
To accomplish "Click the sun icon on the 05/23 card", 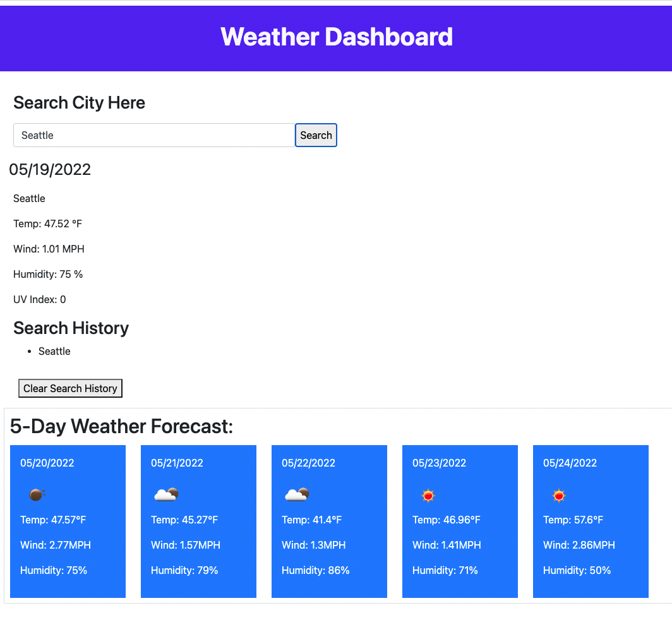I will 428,496.
